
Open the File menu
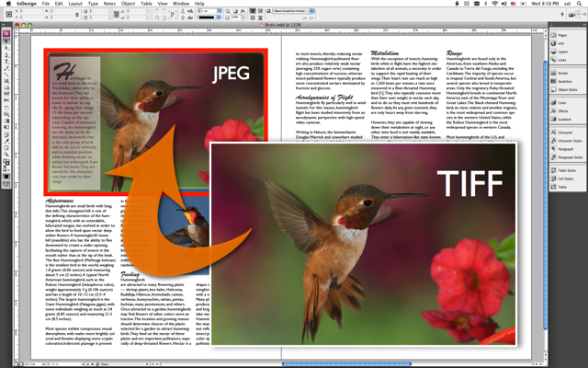point(45,4)
